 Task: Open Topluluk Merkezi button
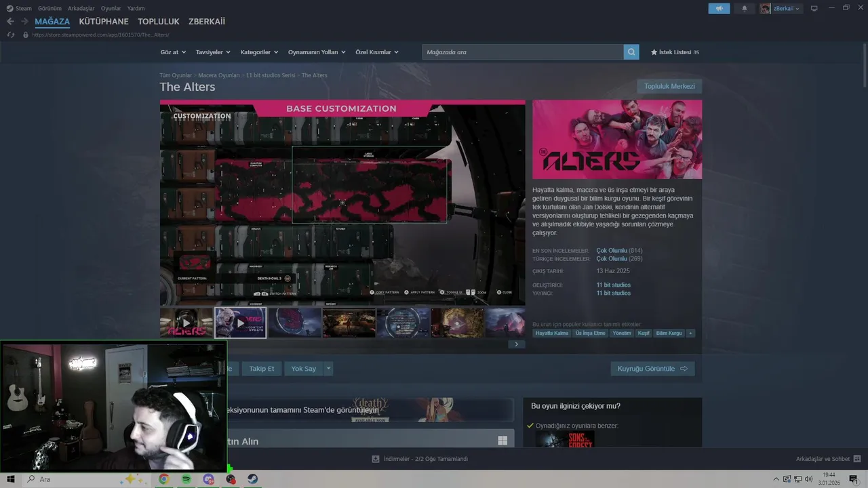pos(669,86)
